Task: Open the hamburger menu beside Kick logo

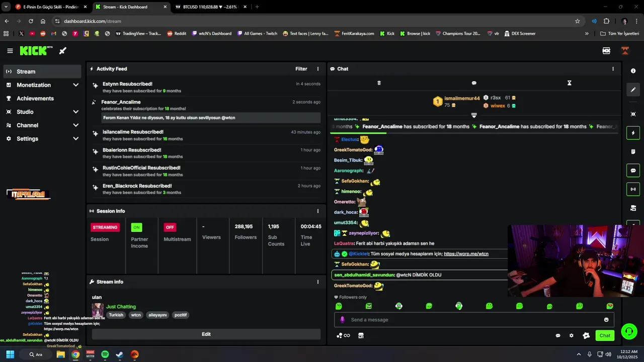Action: tap(10, 51)
